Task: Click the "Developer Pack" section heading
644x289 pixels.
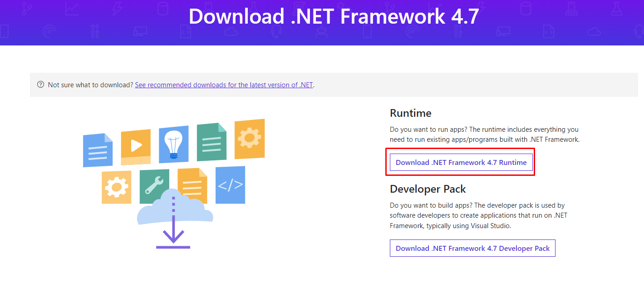Action: point(428,189)
